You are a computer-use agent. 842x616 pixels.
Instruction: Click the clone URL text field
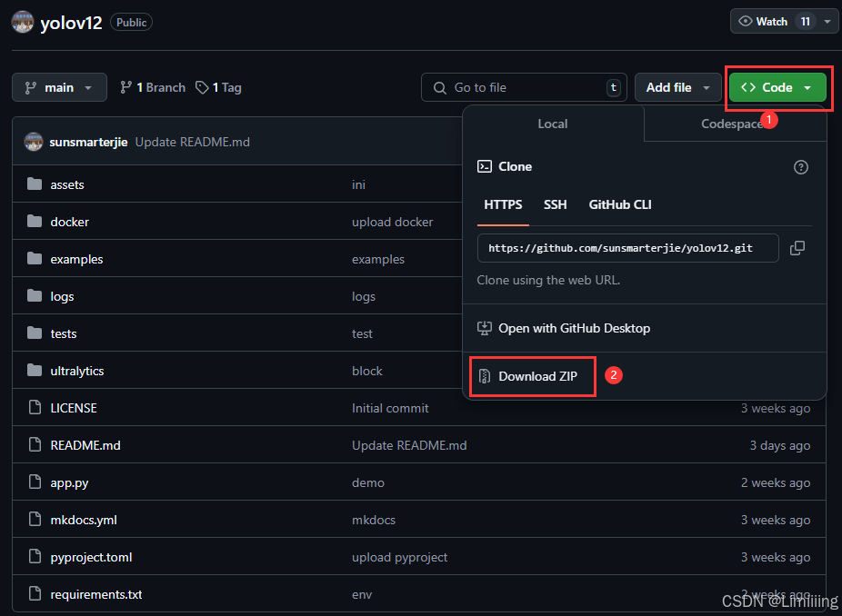627,248
